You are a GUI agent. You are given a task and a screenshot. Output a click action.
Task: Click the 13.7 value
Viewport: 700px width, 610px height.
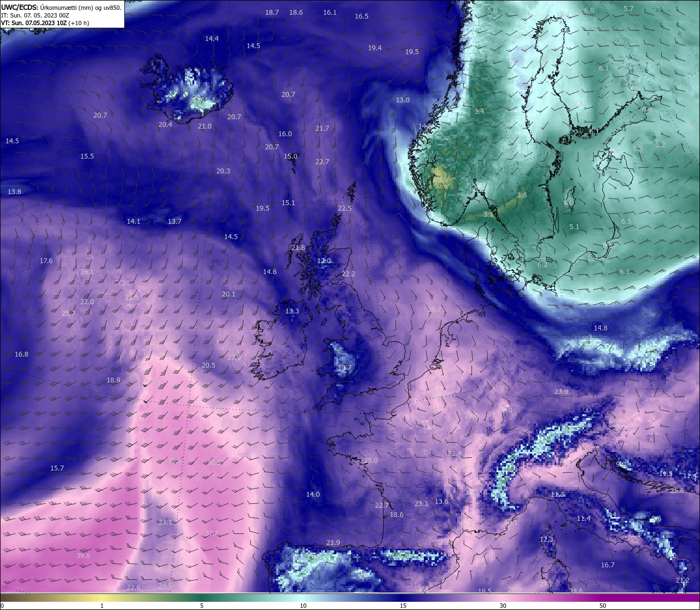174,222
